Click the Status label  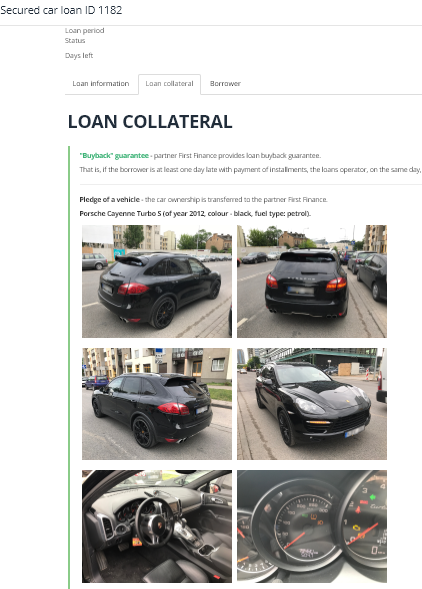(x=75, y=41)
